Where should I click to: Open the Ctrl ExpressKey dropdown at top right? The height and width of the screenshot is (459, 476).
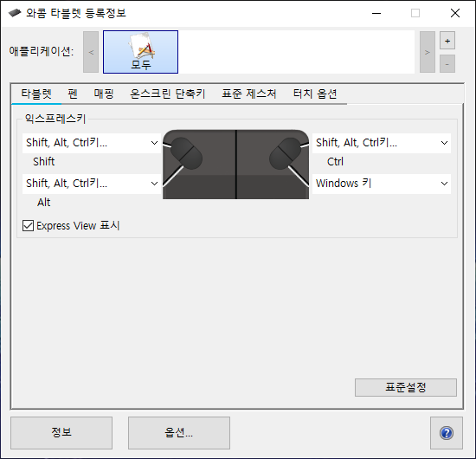[382, 143]
